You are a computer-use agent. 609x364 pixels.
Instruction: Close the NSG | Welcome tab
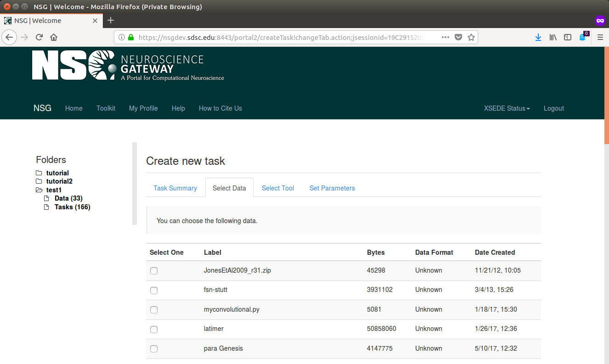tap(95, 21)
